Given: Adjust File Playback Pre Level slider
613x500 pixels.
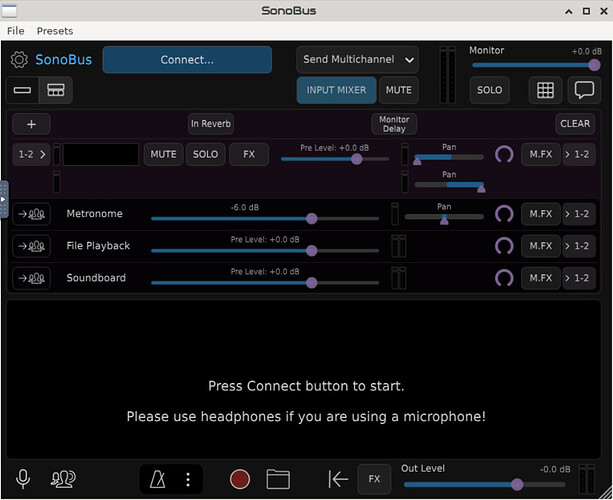Looking at the screenshot, I should 265,251.
